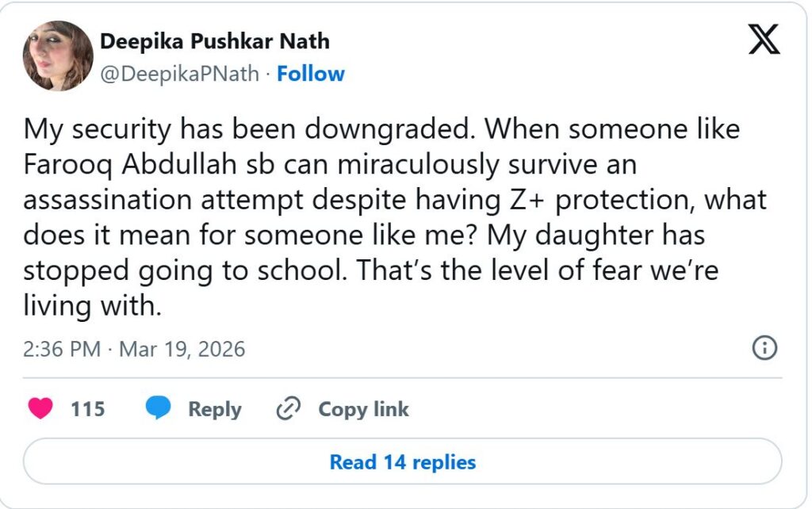Click the X logo icon
The width and height of the screenshot is (812, 509).
coord(764,39)
